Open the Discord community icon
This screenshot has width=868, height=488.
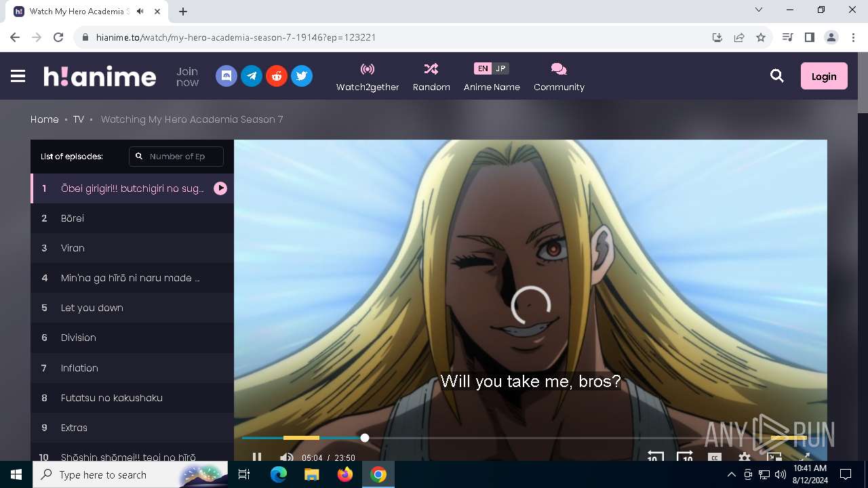point(226,76)
